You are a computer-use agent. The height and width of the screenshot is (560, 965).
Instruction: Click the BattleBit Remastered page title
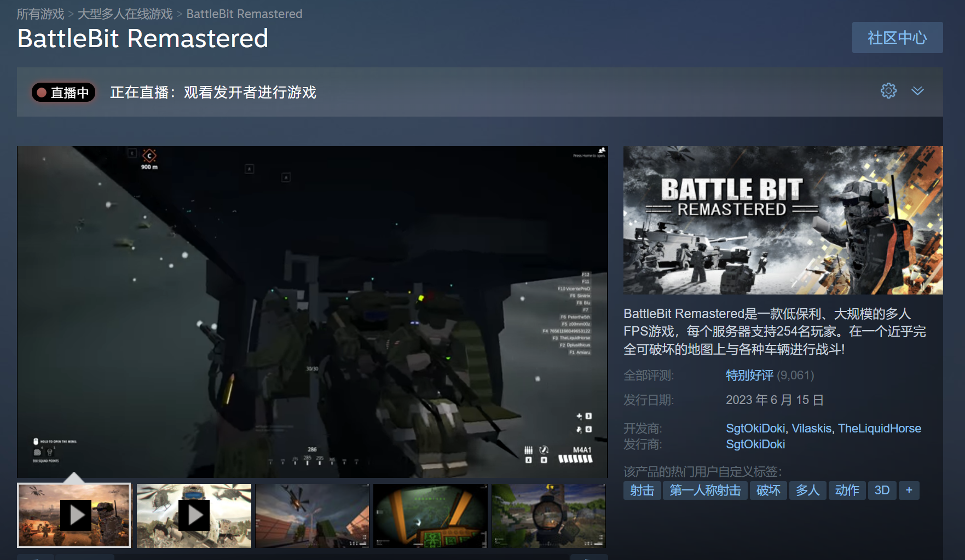[x=142, y=38]
